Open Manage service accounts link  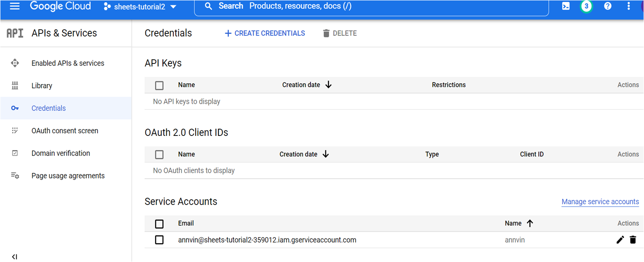(x=600, y=202)
